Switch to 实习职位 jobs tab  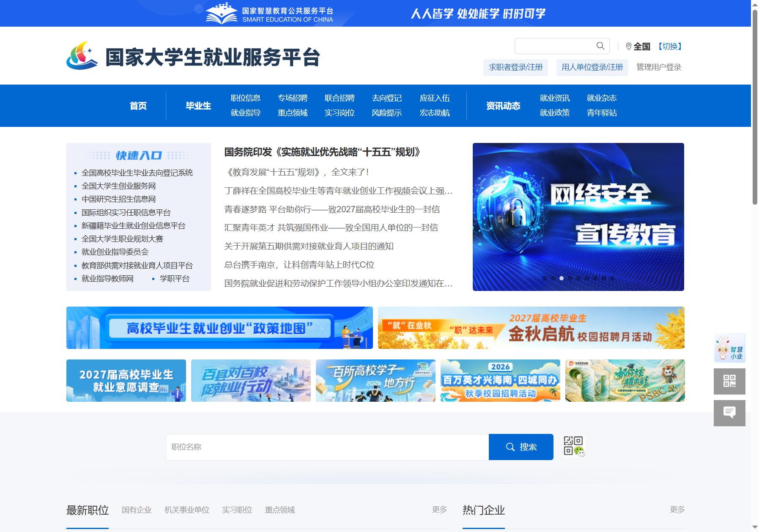(x=237, y=510)
